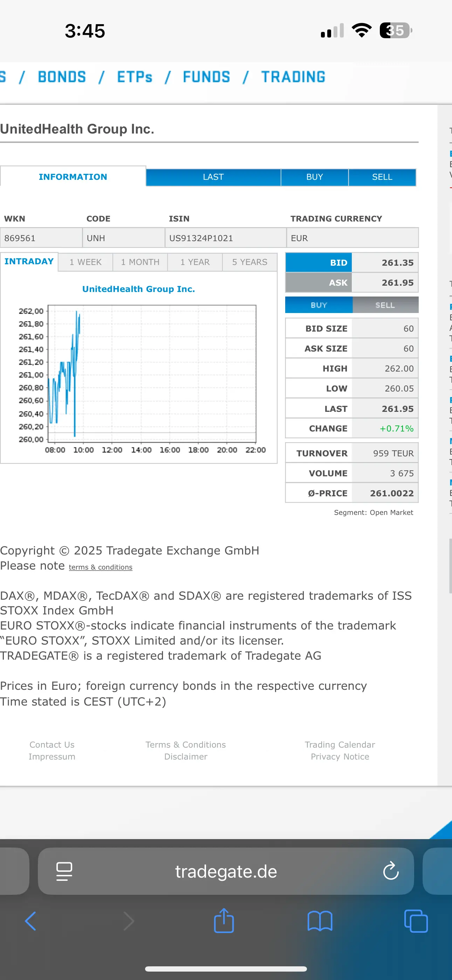This screenshot has height=980, width=452.
Task: Tap the tradegate.de address field
Action: 226,871
